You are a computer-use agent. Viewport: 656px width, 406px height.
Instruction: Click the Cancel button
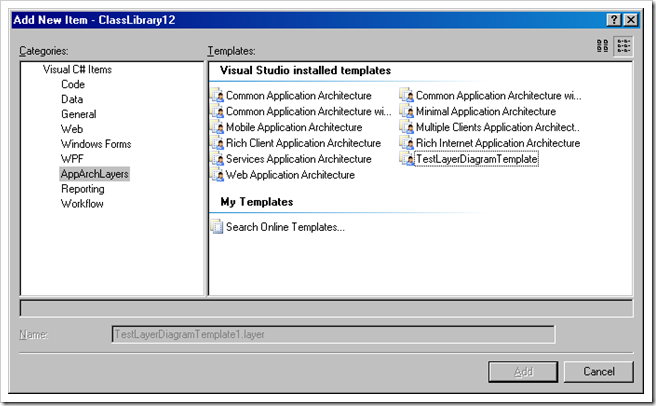click(x=599, y=372)
